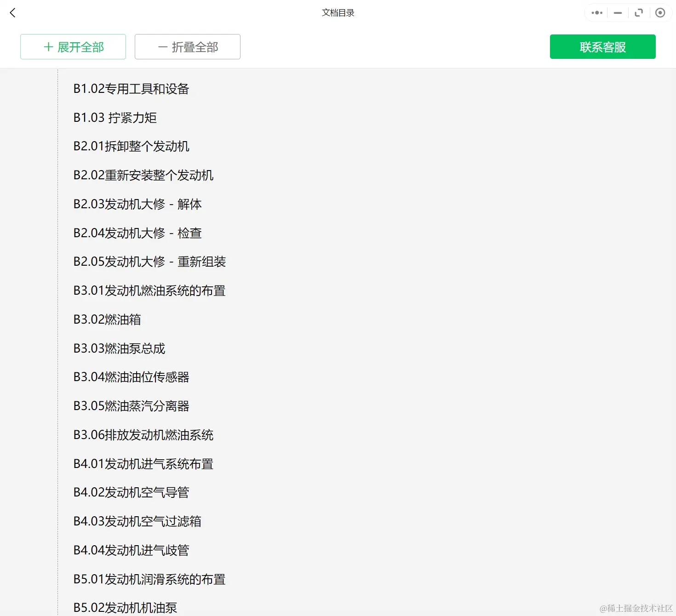This screenshot has height=616, width=676.
Task: Click the back chevron arrow at top left
Action: click(x=12, y=12)
